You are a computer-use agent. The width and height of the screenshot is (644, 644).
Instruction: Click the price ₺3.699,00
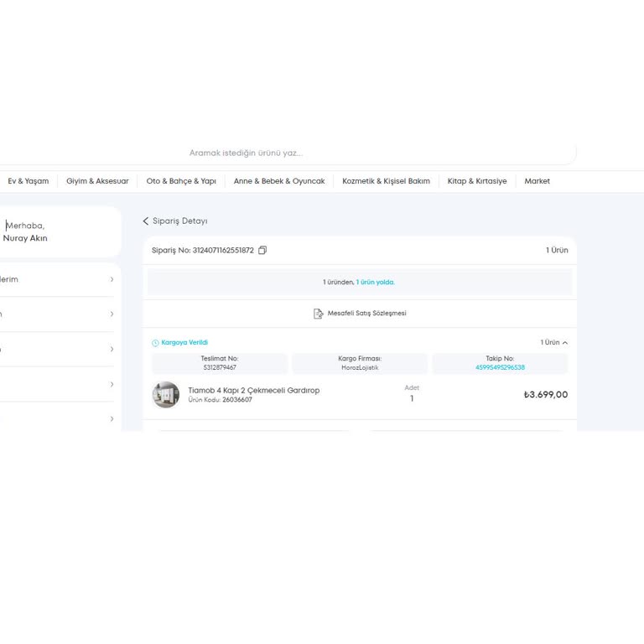point(546,395)
